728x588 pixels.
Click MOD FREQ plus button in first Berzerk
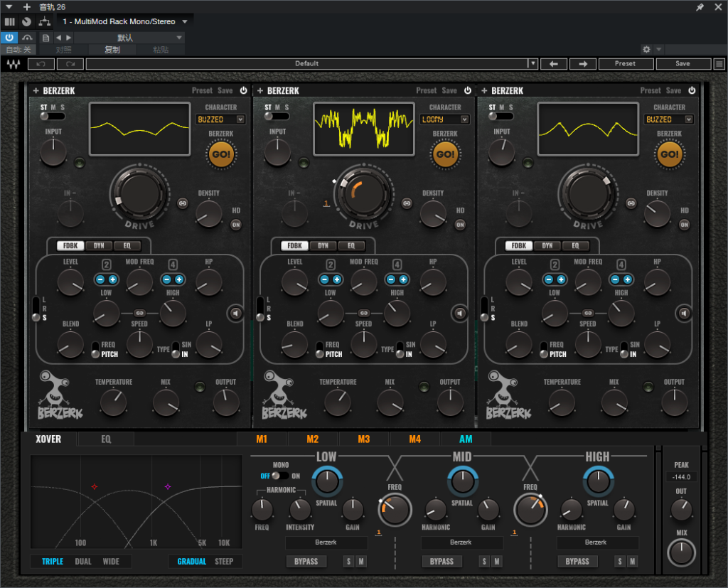[178, 279]
